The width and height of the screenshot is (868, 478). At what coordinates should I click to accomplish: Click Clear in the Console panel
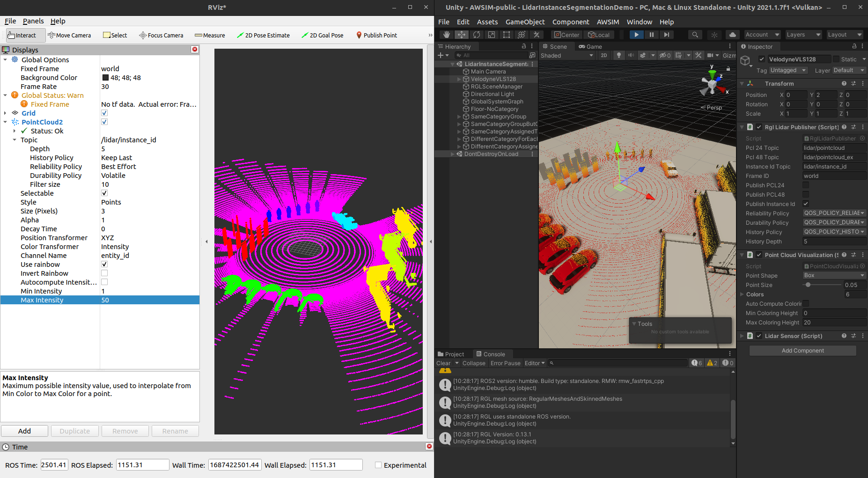click(x=444, y=363)
